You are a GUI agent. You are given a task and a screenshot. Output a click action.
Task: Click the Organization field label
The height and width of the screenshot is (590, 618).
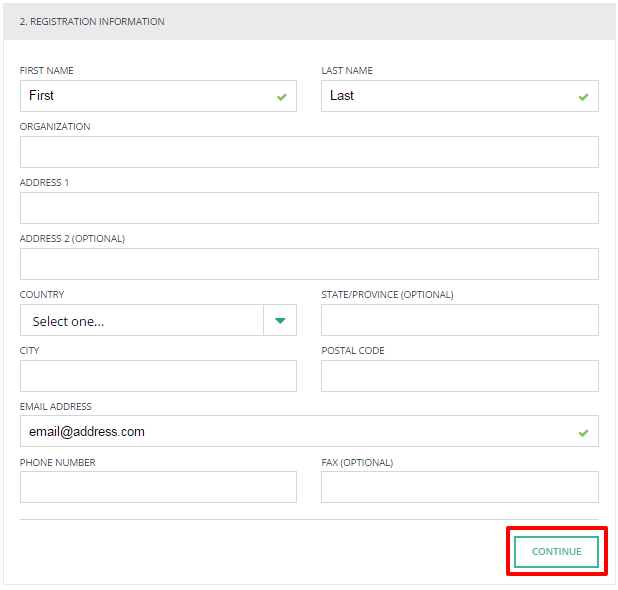point(55,127)
